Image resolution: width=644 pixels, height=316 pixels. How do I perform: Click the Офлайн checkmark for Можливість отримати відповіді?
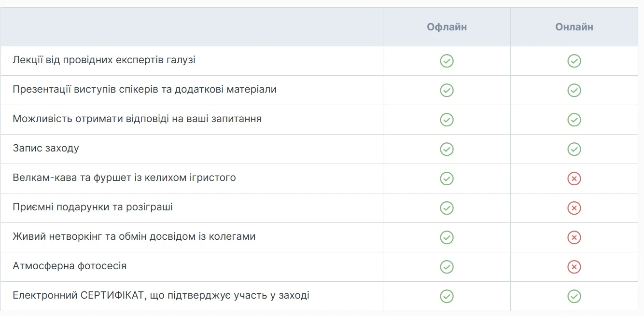pyautogui.click(x=447, y=120)
